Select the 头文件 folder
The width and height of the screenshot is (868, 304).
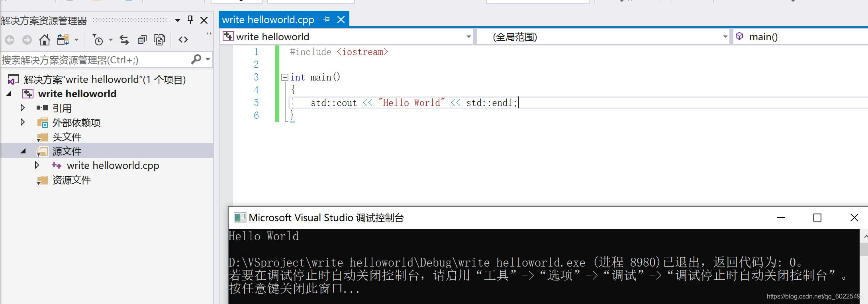click(x=67, y=137)
